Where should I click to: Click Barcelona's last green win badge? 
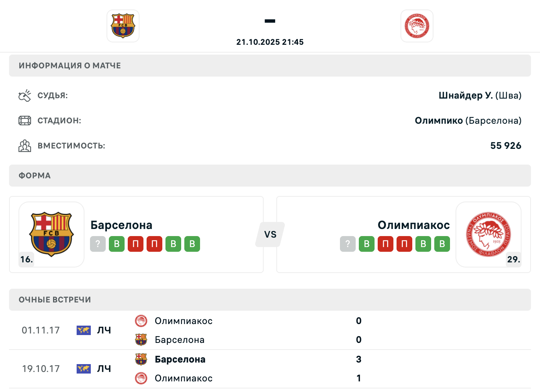coord(192,244)
